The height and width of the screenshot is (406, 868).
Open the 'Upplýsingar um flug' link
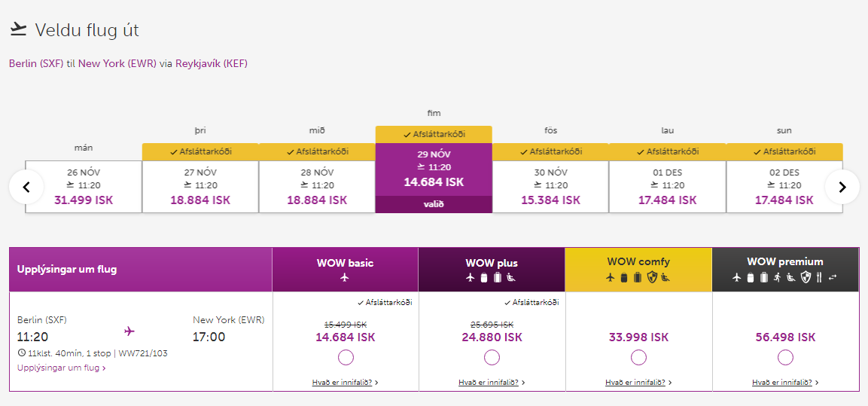tap(61, 368)
